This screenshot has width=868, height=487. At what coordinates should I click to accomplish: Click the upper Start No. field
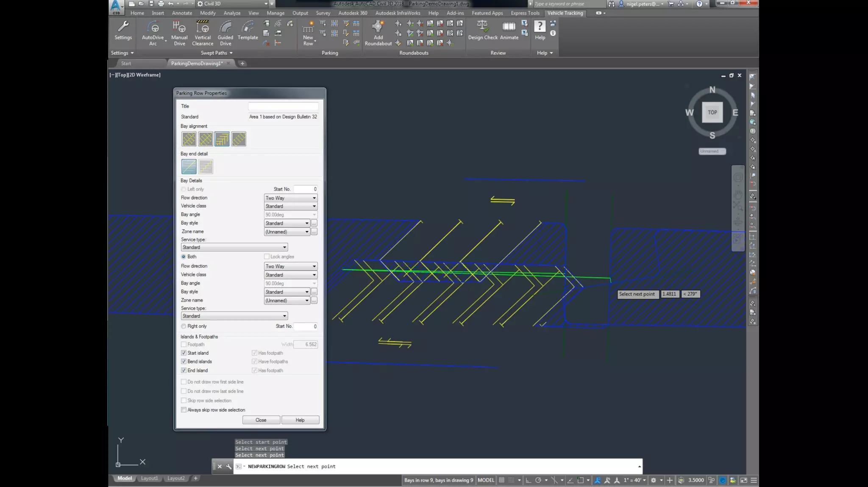(x=305, y=189)
